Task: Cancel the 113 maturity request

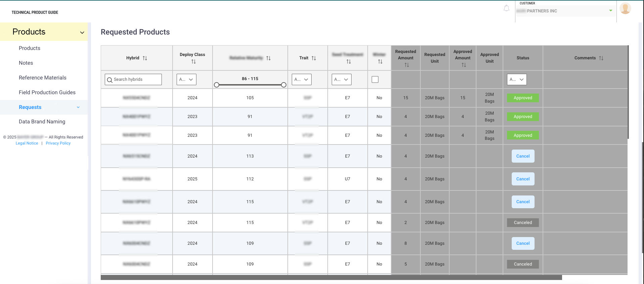Action: point(523,156)
